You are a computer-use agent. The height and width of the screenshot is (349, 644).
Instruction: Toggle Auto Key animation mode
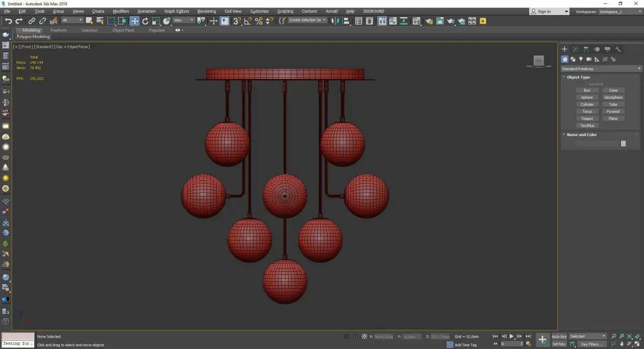click(x=559, y=337)
